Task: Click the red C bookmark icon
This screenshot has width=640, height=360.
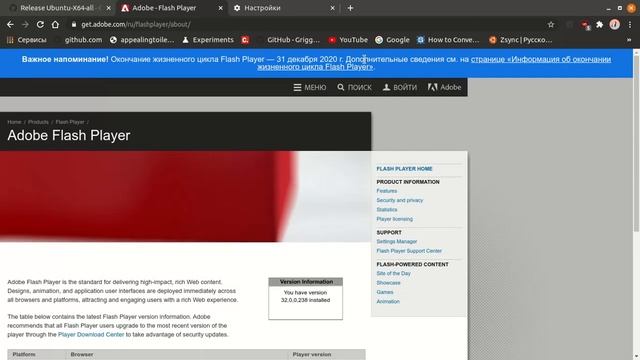Action: point(245,40)
